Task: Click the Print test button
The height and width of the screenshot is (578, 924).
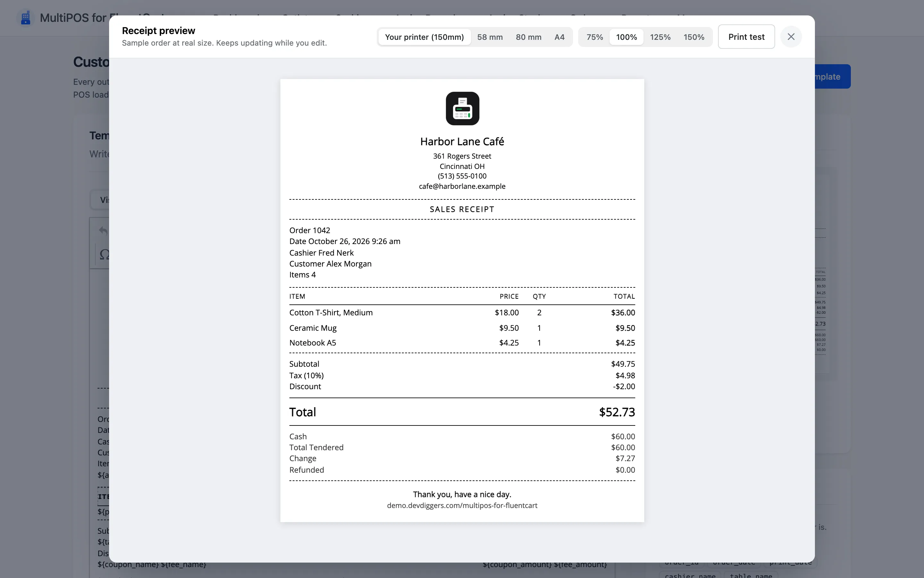Action: (746, 37)
